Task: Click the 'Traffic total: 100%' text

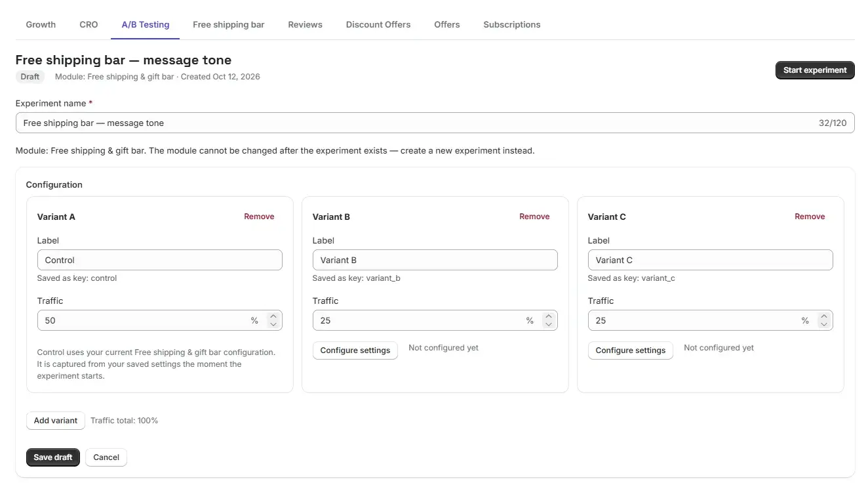Action: coord(125,421)
